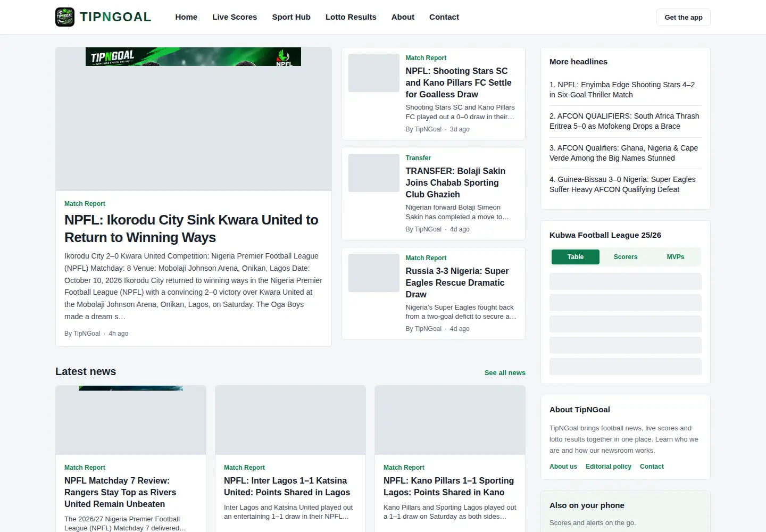Click thumbnail of Russia 3-3 Nigeria story
Viewport: 766px width, 532px height.
374,273
